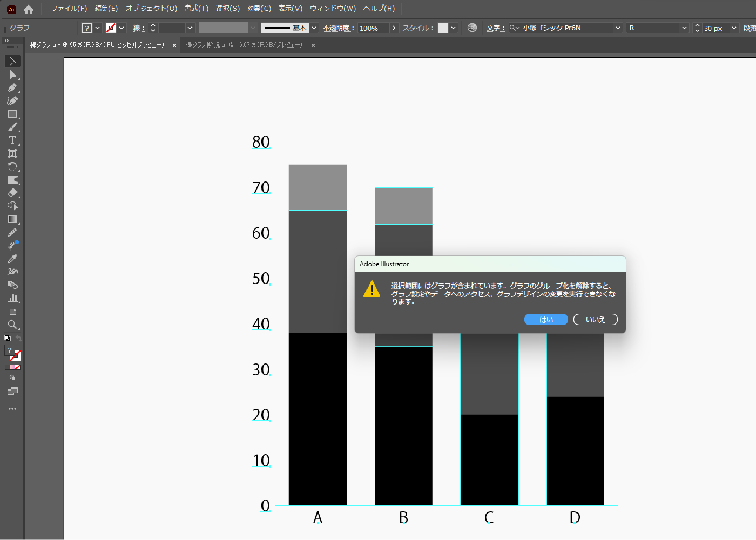Click the Default Fill and Stroke icon
This screenshot has height=540, width=756.
click(8, 338)
